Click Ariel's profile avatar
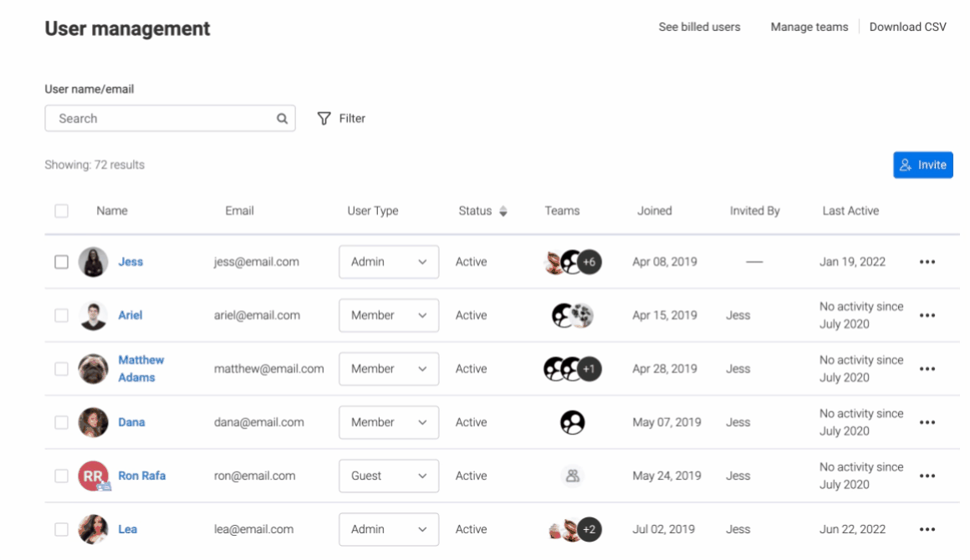The width and height of the screenshot is (970, 560). [94, 315]
